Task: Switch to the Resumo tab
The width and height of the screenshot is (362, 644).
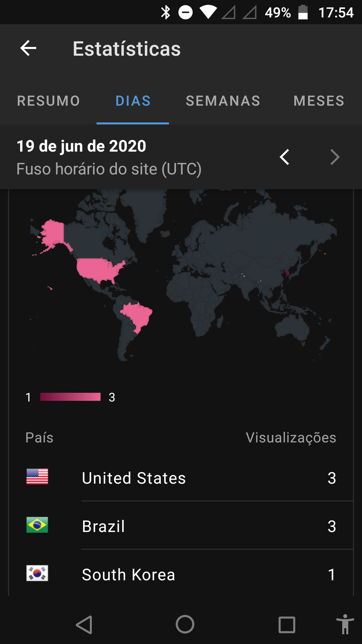Action: click(x=49, y=101)
